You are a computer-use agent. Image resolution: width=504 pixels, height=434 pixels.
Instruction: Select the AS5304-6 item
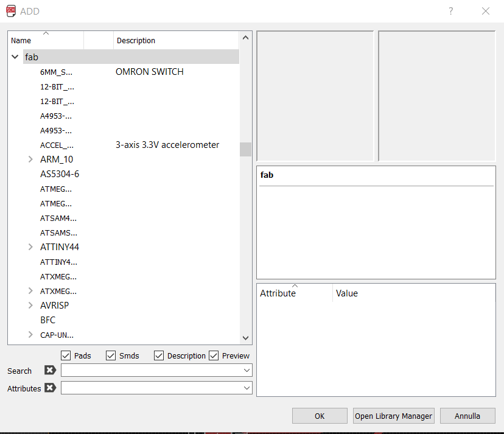pos(60,174)
